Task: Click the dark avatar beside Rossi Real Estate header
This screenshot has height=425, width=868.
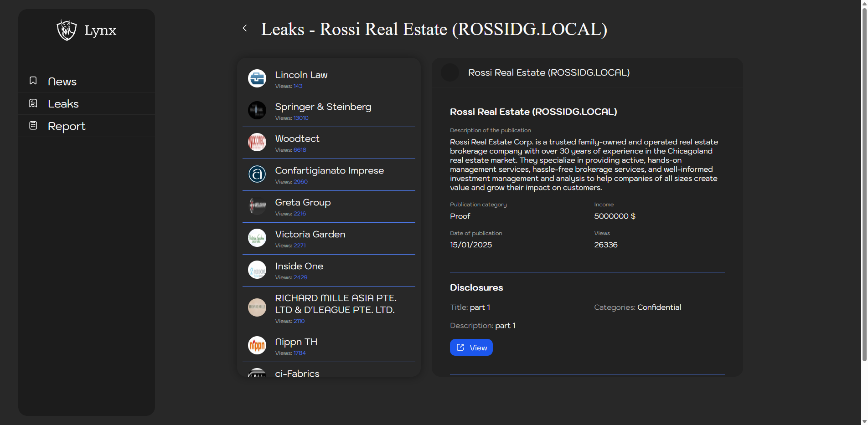Action: 450,72
